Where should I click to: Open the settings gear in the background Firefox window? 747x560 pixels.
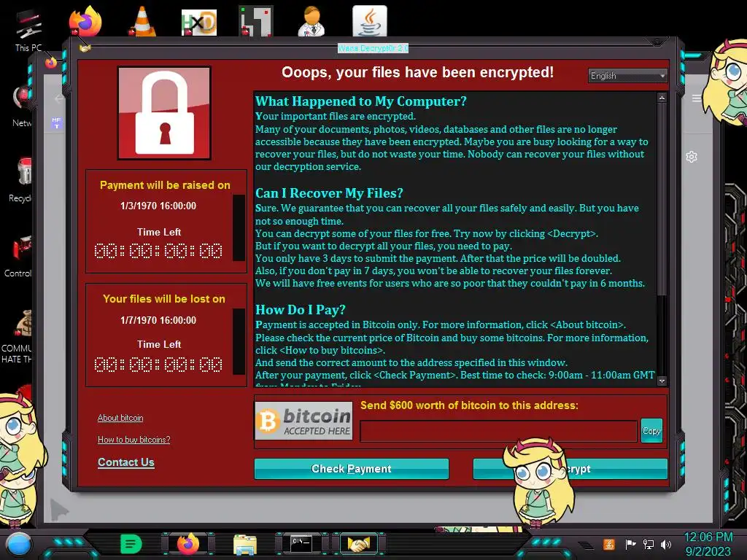pos(692,157)
